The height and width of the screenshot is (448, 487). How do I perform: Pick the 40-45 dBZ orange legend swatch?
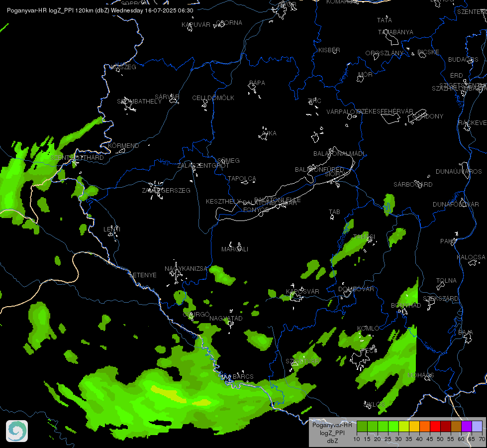coord(425,427)
